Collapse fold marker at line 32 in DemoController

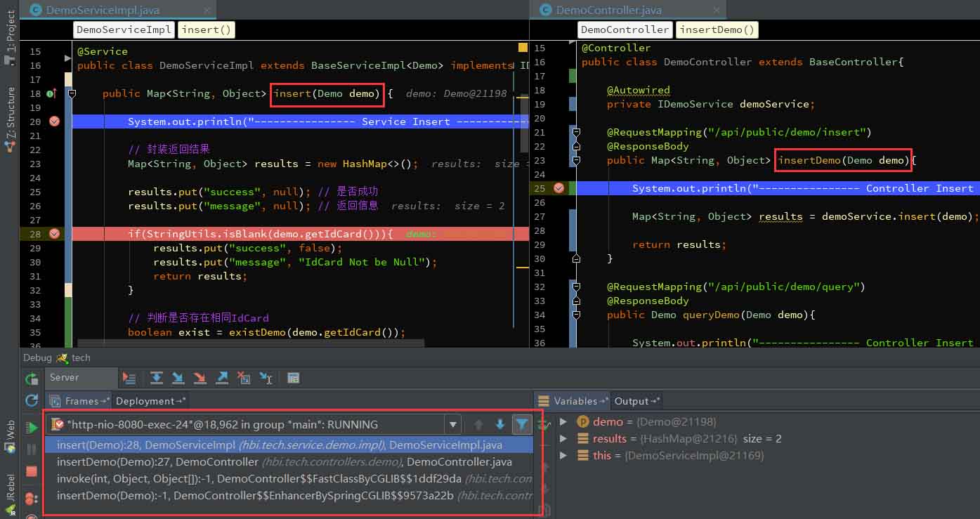[x=576, y=287]
